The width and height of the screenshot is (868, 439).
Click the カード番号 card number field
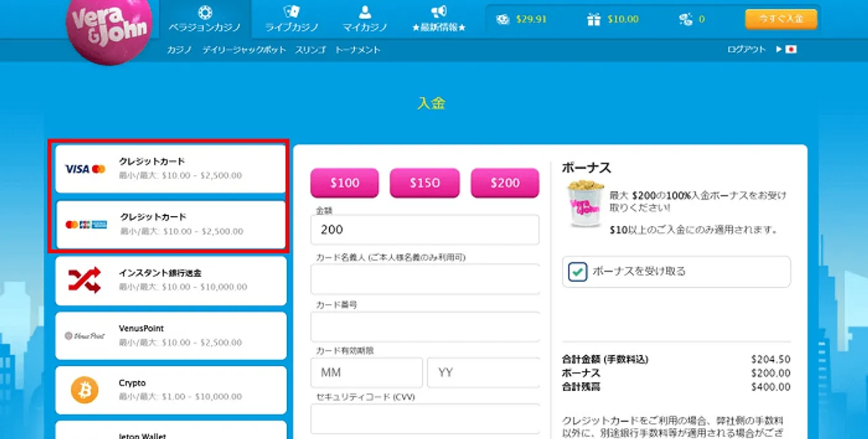[425, 327]
